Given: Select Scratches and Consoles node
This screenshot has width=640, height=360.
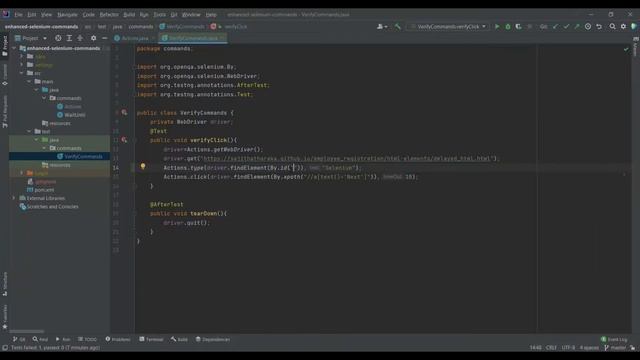Looking at the screenshot, I should click(49, 207).
